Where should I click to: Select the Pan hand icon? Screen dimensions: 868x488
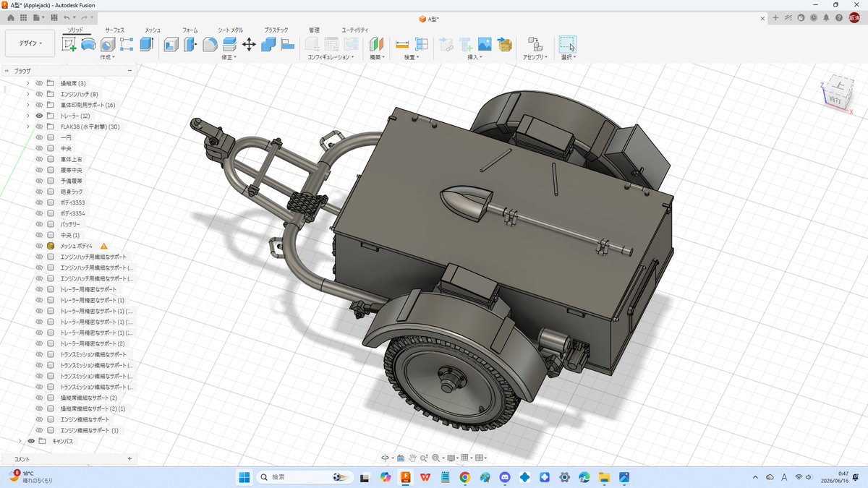click(x=412, y=458)
